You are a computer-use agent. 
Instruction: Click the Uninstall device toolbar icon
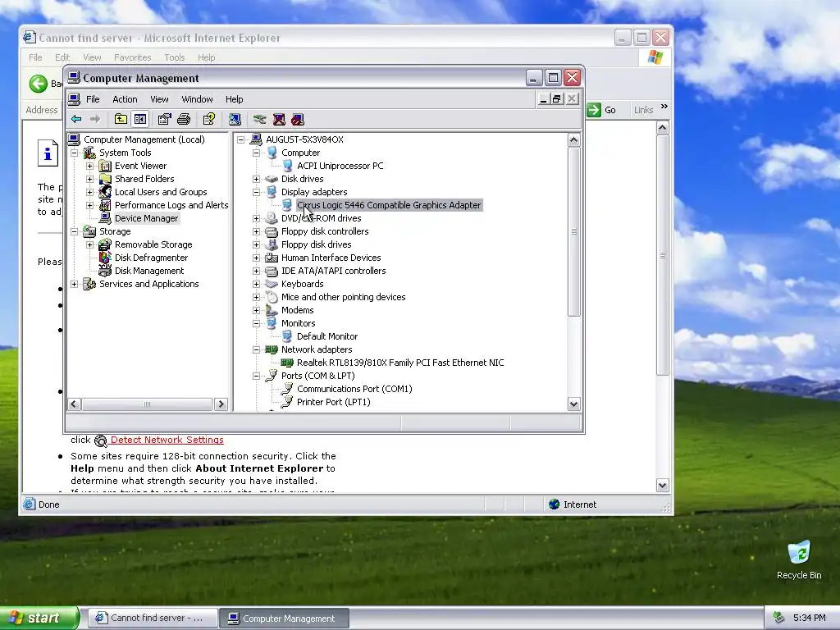point(279,119)
